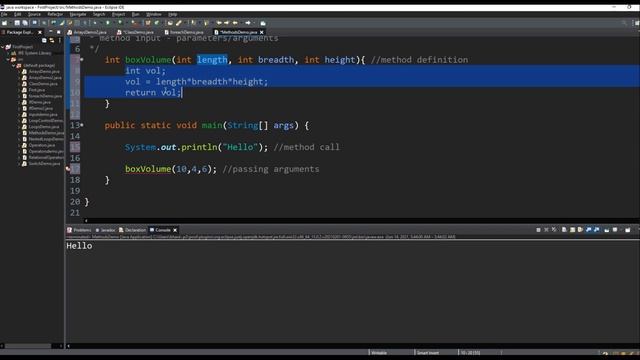Open the Project menu

118,14
